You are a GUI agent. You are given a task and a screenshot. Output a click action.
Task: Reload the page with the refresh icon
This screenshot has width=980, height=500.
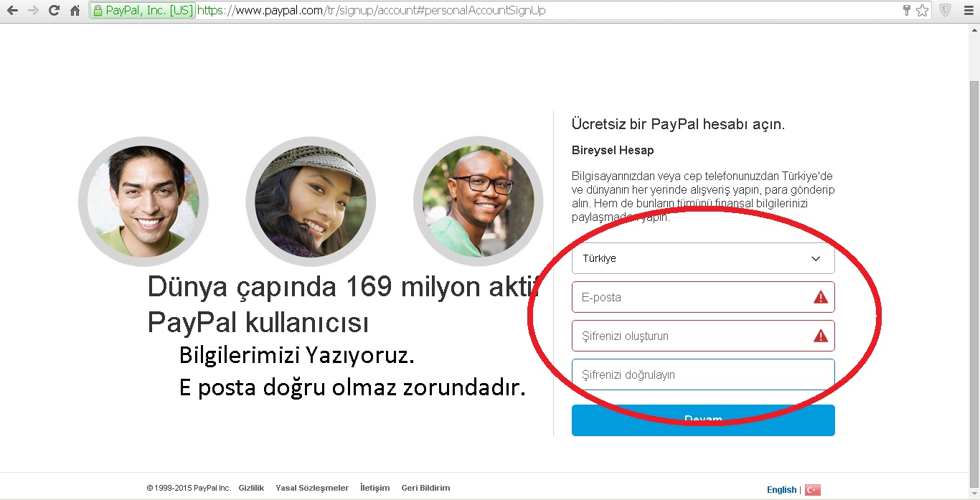(x=54, y=11)
